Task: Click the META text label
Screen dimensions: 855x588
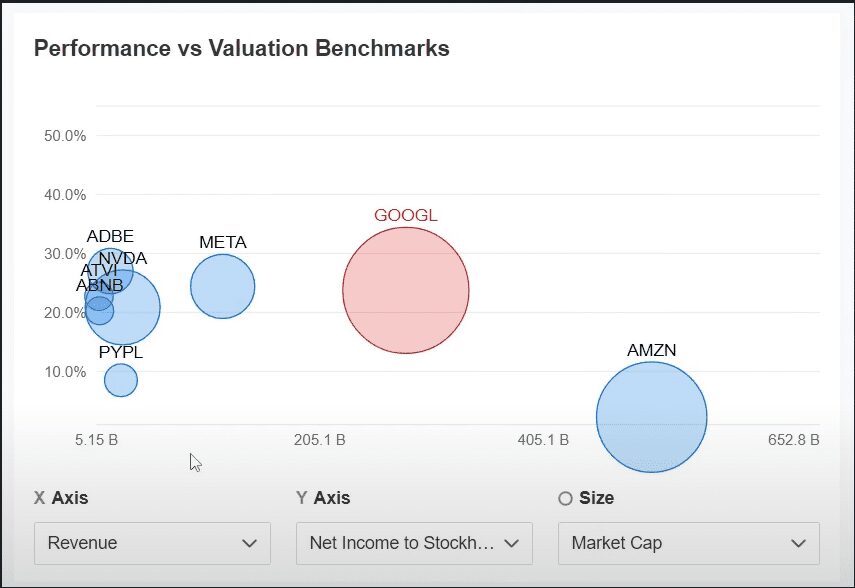Action: point(222,242)
